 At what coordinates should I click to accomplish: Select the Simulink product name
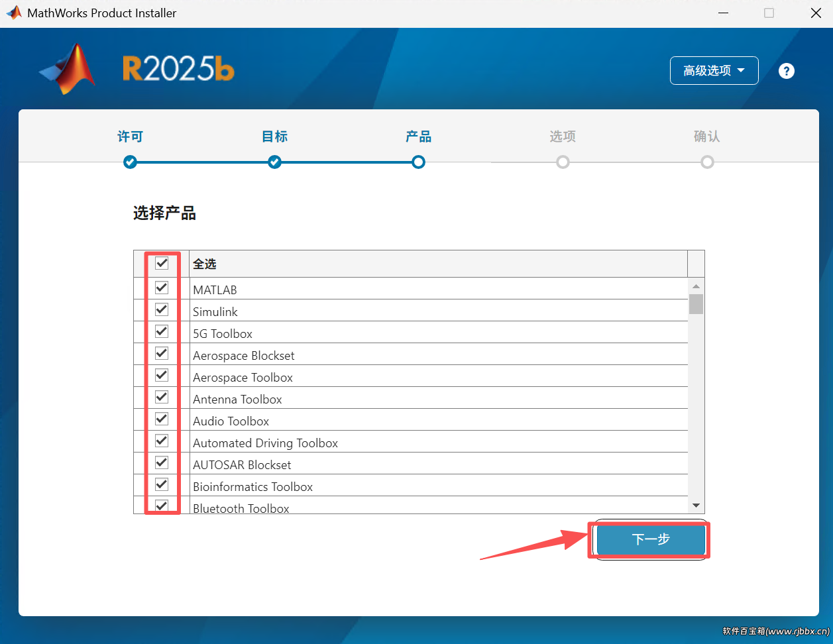click(x=215, y=312)
